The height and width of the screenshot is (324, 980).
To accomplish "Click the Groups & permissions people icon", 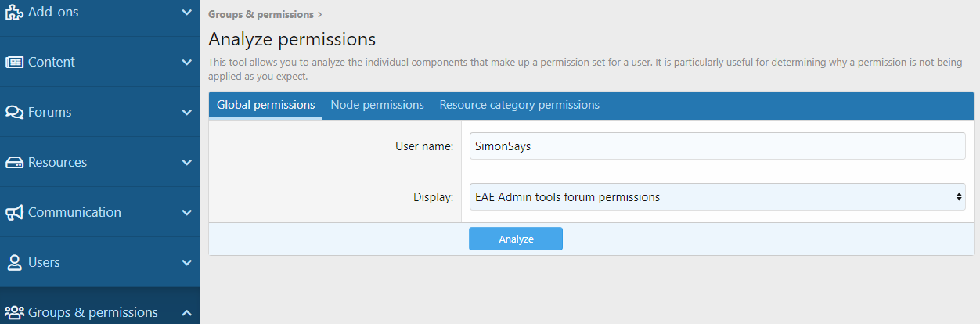I will pos(14,313).
